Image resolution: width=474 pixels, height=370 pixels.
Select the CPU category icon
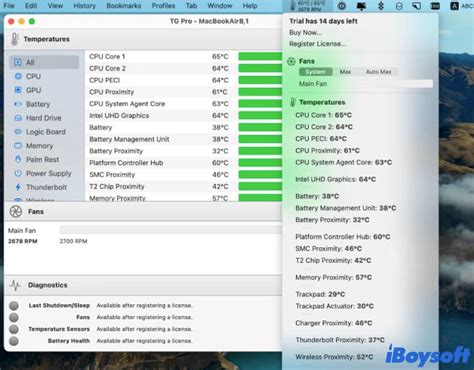pos(18,76)
